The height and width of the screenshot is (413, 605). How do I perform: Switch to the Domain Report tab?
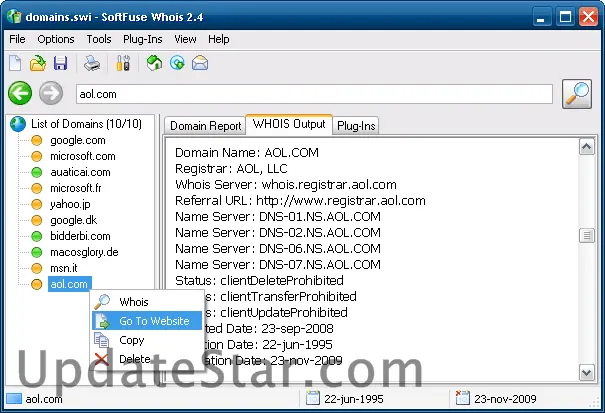click(205, 126)
